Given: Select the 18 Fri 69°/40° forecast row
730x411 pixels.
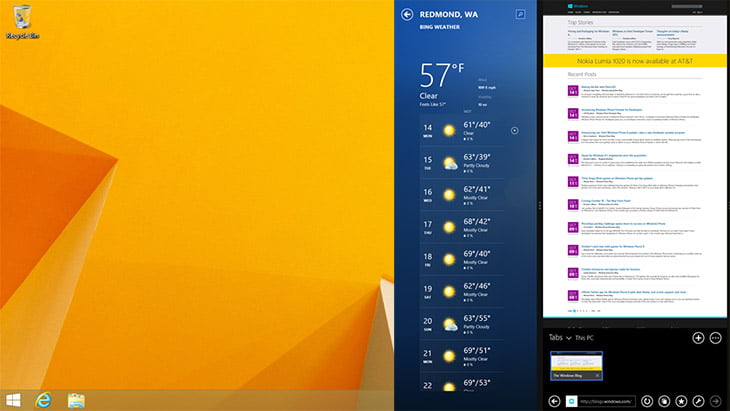Looking at the screenshot, I should pyautogui.click(x=462, y=260).
